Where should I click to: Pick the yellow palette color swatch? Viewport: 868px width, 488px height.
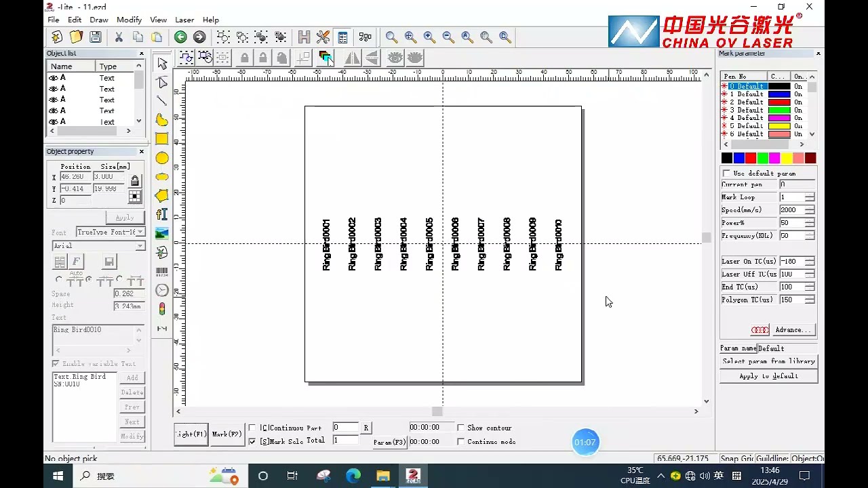[787, 158]
